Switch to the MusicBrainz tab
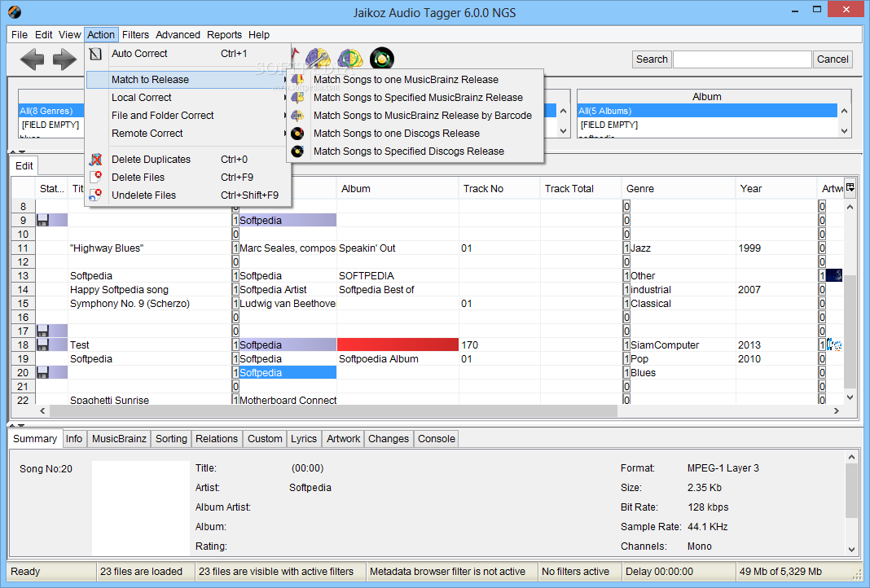Viewport: 870px width, 588px height. click(x=119, y=439)
